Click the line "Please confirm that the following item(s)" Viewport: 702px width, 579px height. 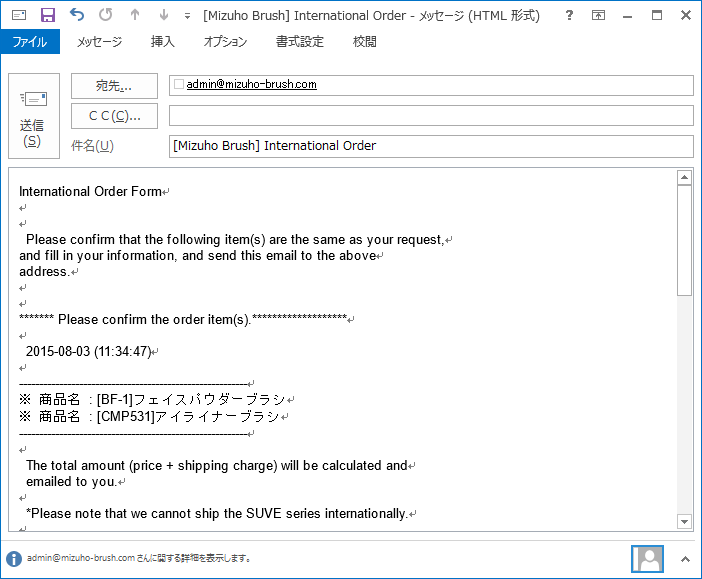click(x=235, y=240)
